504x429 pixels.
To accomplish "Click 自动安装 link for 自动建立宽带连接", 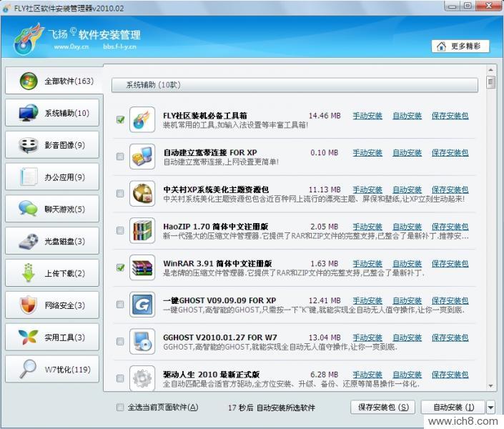I will click(x=407, y=153).
